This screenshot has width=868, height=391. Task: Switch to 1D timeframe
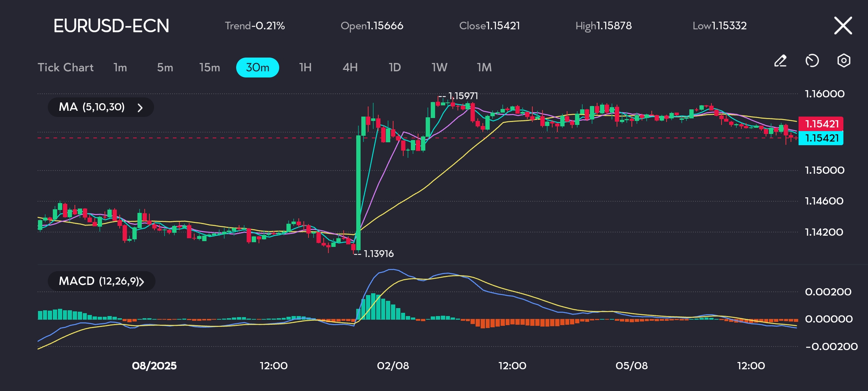click(395, 67)
